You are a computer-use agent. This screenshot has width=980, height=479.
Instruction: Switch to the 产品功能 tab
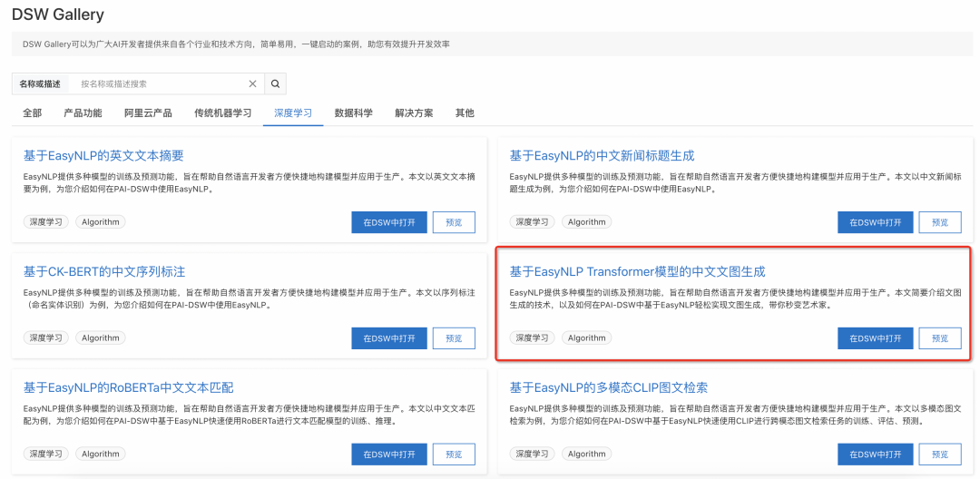pos(83,113)
